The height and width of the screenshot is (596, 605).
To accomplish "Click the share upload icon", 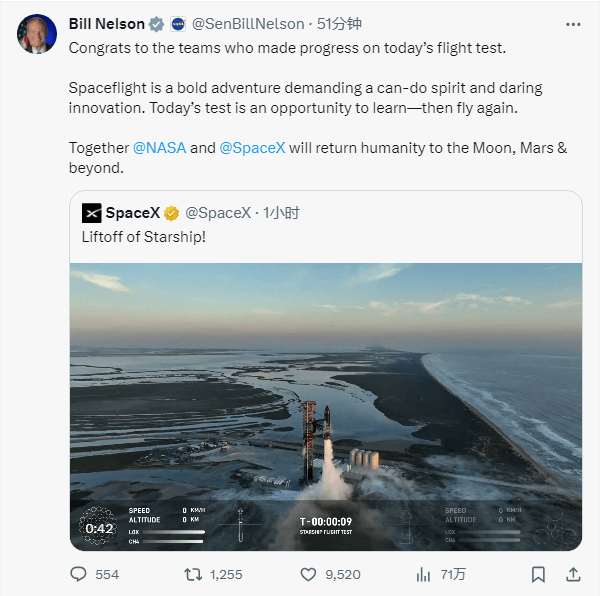I will point(573,574).
